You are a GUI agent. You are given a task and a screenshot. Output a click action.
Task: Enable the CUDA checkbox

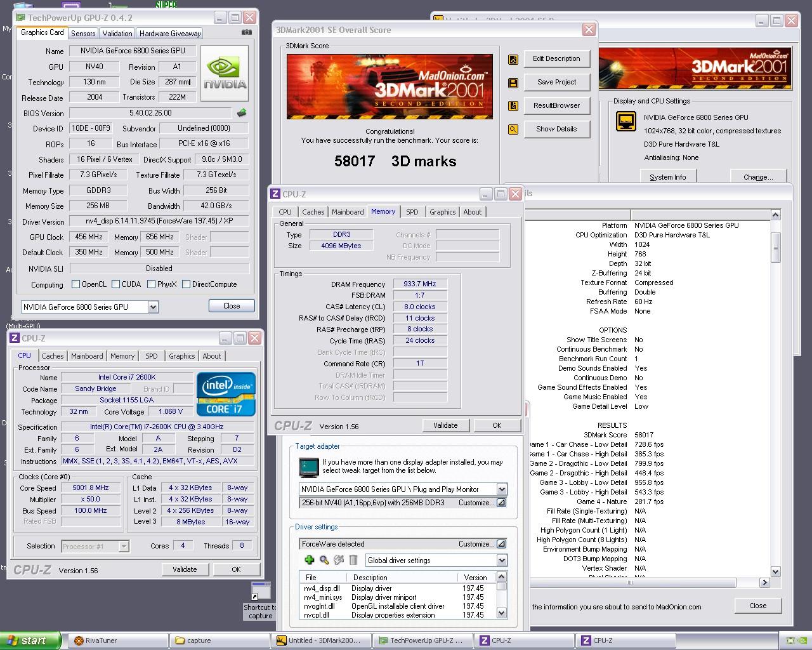tap(116, 284)
